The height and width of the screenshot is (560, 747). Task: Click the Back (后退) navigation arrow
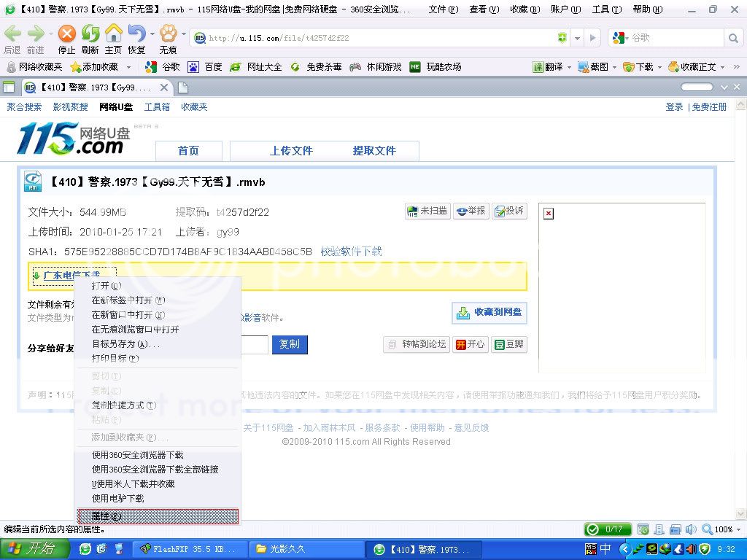12,34
